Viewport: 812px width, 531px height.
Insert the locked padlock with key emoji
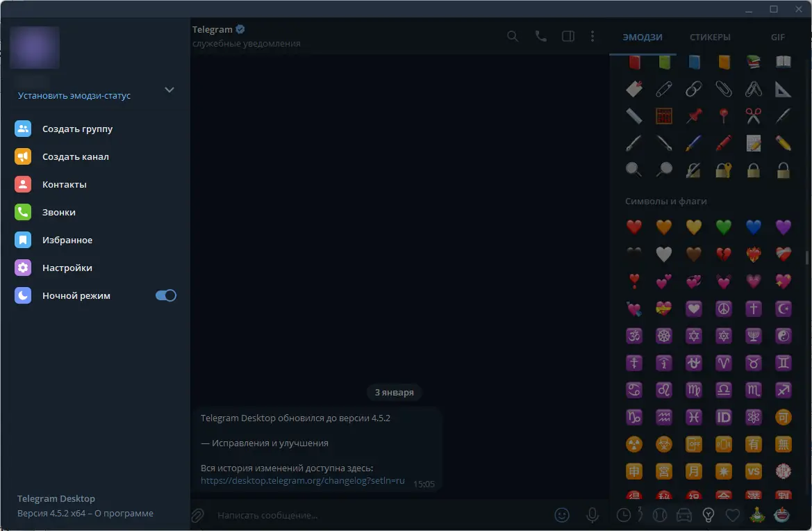coord(724,170)
